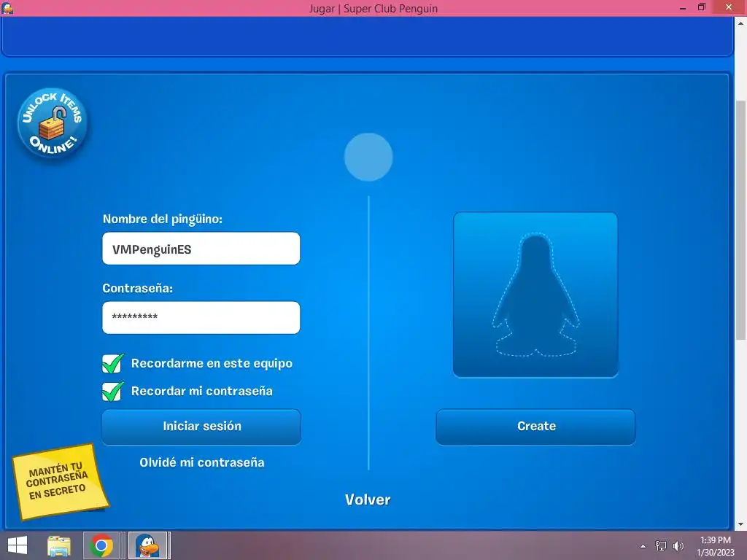
Task: Click the vertical scrollbar thumb
Action: (x=741, y=220)
